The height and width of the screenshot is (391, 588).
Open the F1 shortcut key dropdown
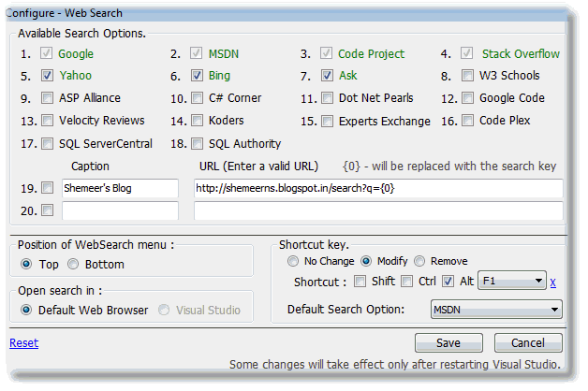click(512, 281)
